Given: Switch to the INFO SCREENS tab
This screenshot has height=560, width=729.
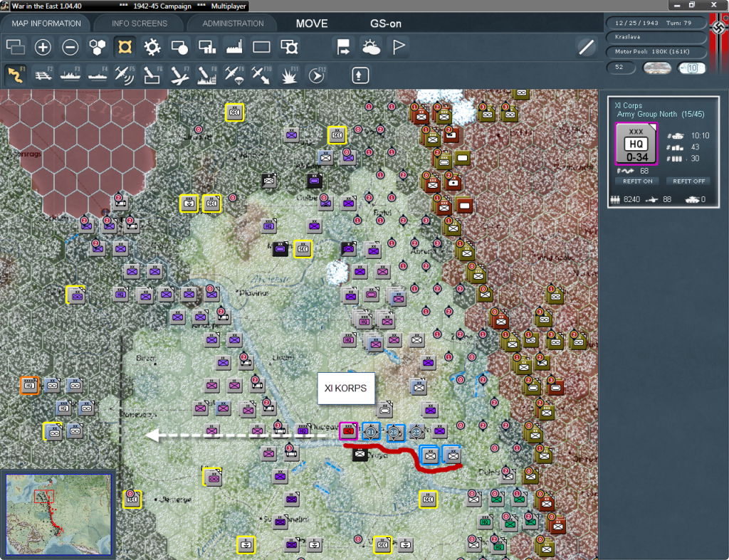Looking at the screenshot, I should click(139, 23).
